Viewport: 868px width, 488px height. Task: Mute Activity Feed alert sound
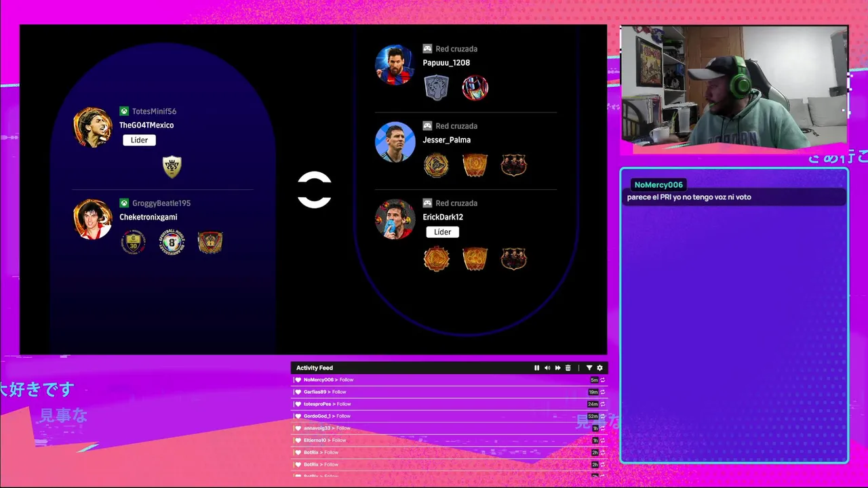click(x=547, y=368)
